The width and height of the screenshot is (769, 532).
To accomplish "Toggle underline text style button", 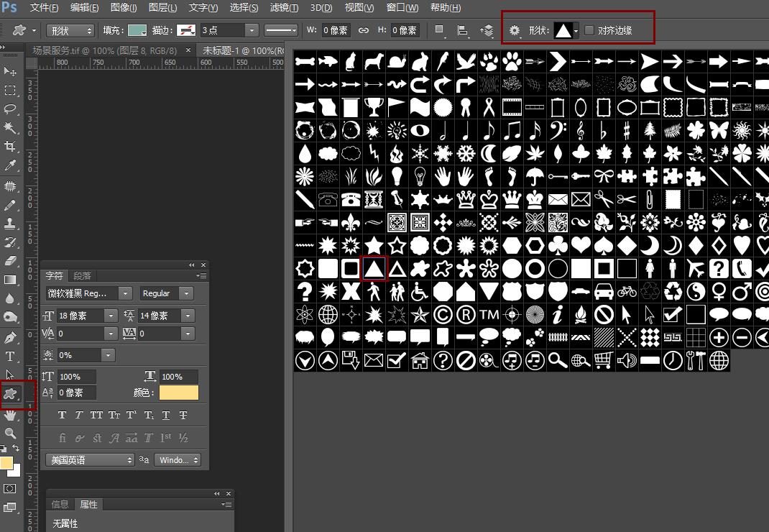I will tap(166, 416).
